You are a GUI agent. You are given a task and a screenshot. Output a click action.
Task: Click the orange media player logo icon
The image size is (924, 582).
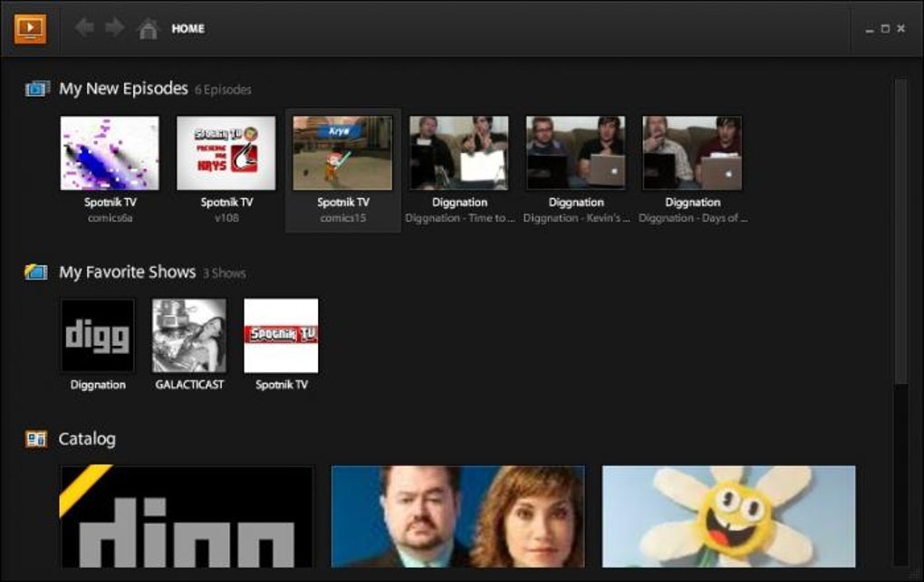pos(30,28)
